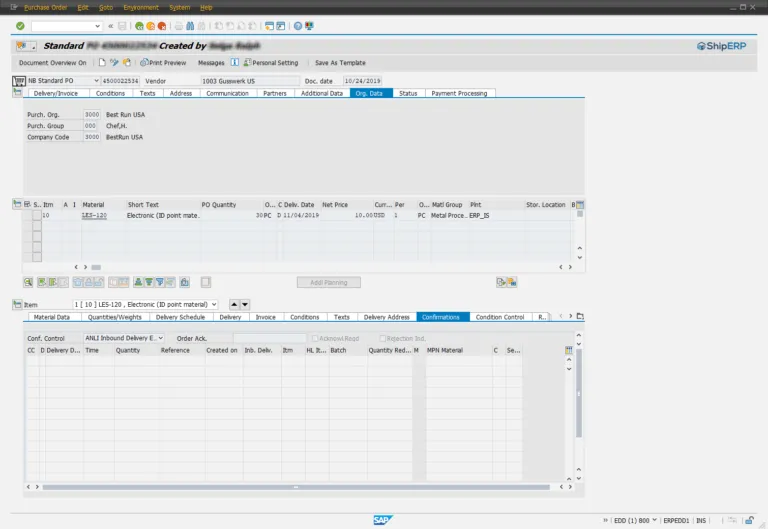The height and width of the screenshot is (529, 768).
Task: Collapse the item detail section icon
Action: pos(17,304)
